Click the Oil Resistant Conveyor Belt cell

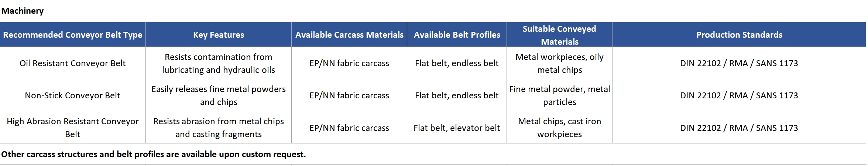[x=73, y=63]
